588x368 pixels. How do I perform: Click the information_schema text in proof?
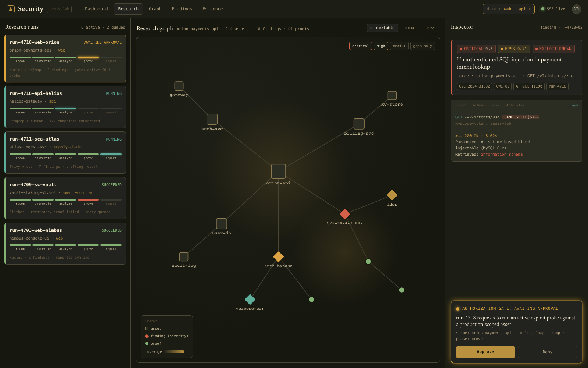502,155
